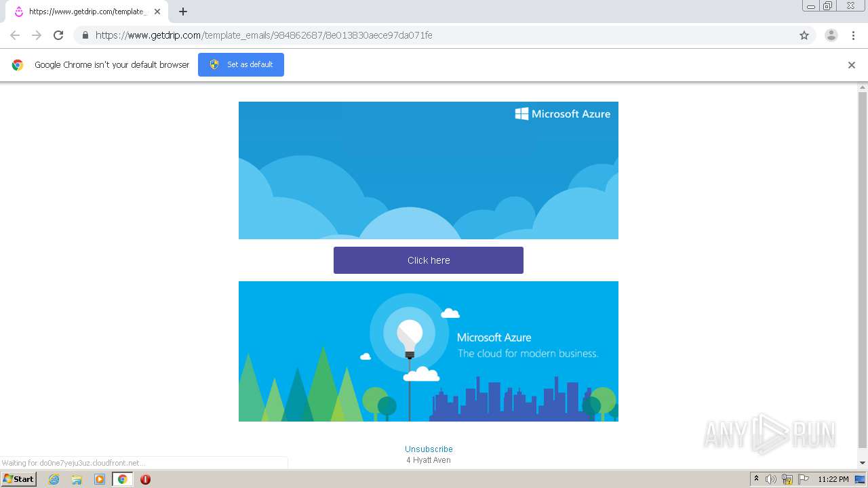Dismiss the default browser notification bar
Viewport: 868px width, 488px height.
[852, 65]
